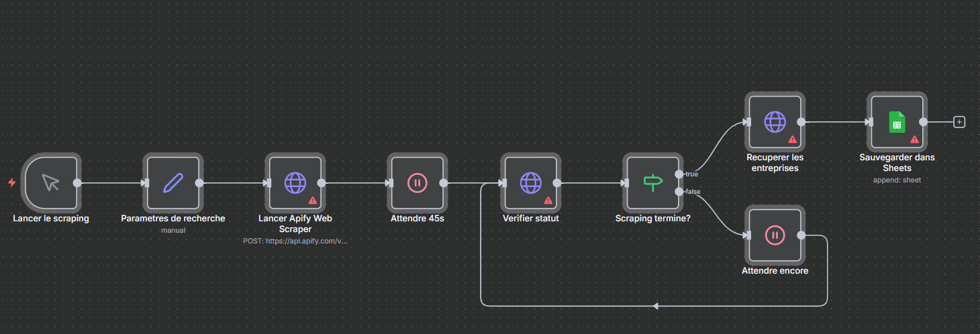Click the true output handle of Scraping termine?
980x334 pixels.
[x=679, y=174]
